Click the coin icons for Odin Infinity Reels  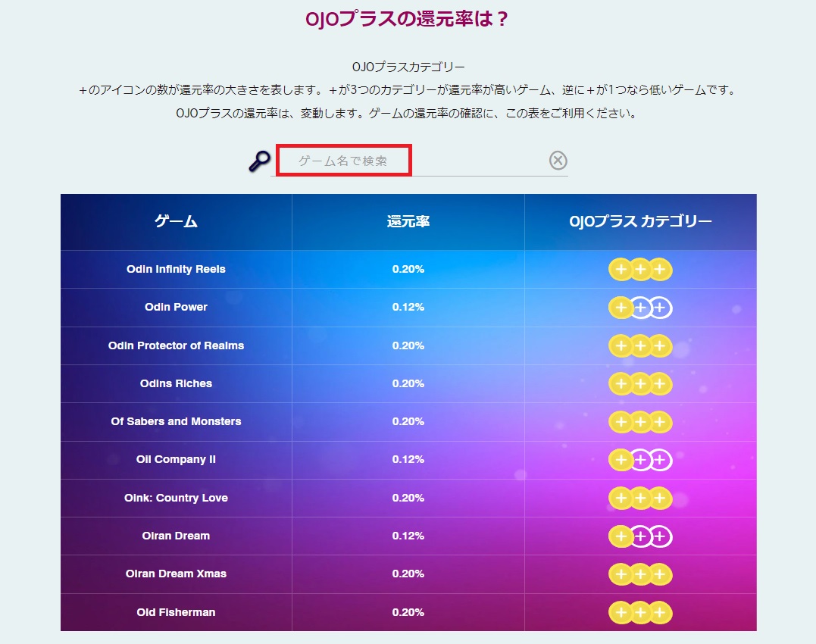640,270
